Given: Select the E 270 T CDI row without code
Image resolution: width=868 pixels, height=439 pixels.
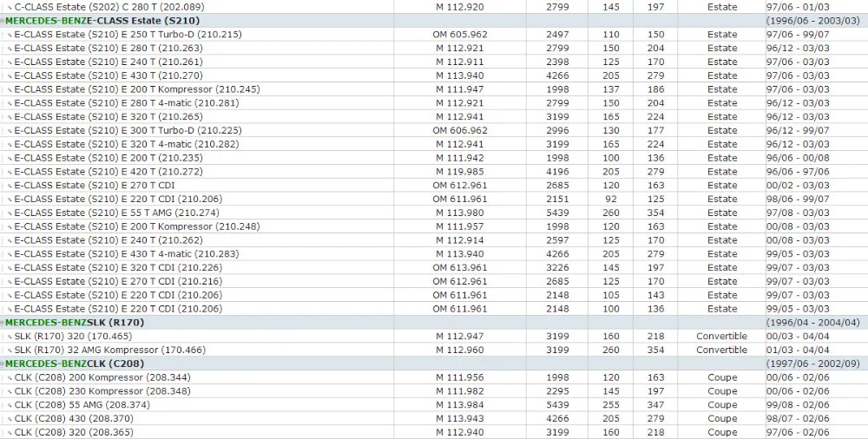Looking at the screenshot, I should pyautogui.click(x=95, y=186).
